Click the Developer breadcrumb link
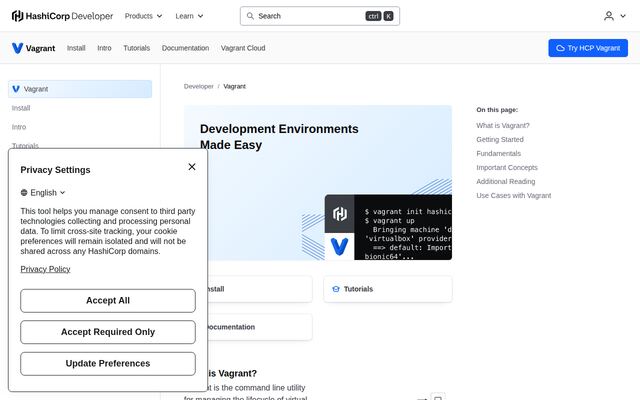 [x=198, y=87]
